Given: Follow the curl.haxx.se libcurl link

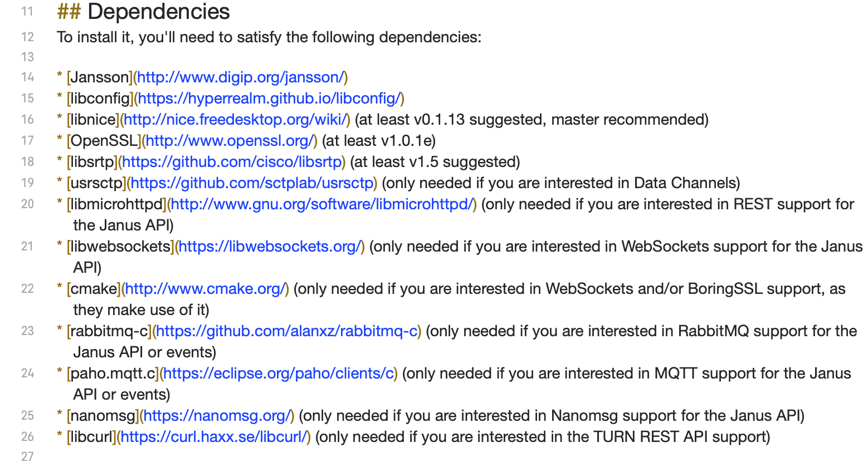Looking at the screenshot, I should (x=213, y=437).
